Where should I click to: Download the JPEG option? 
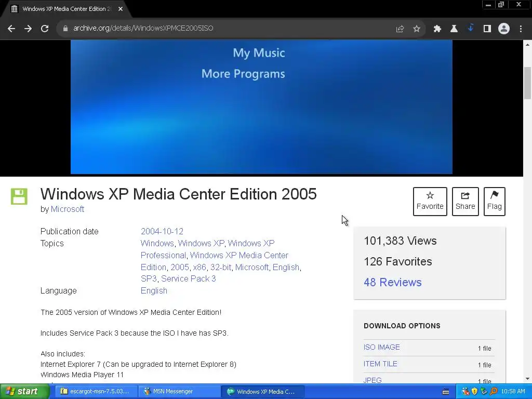[x=373, y=380]
